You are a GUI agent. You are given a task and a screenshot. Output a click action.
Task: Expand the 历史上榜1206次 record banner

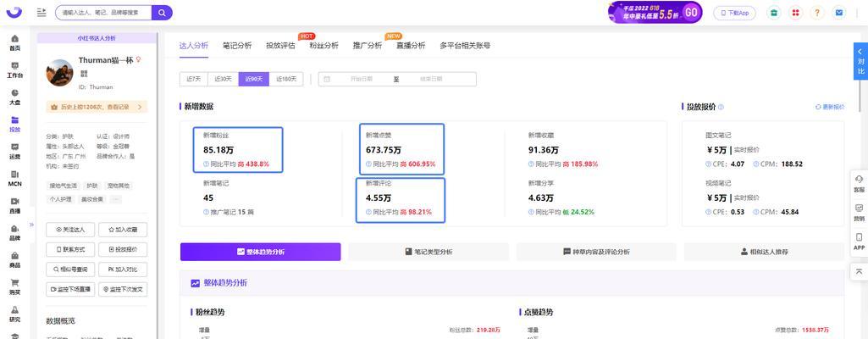click(97, 107)
